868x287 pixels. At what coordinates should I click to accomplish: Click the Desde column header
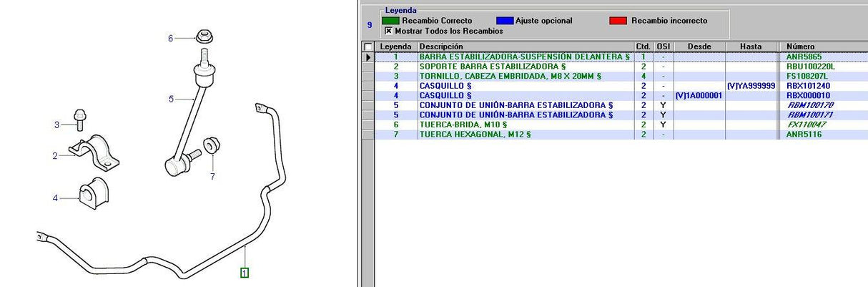pos(699,47)
